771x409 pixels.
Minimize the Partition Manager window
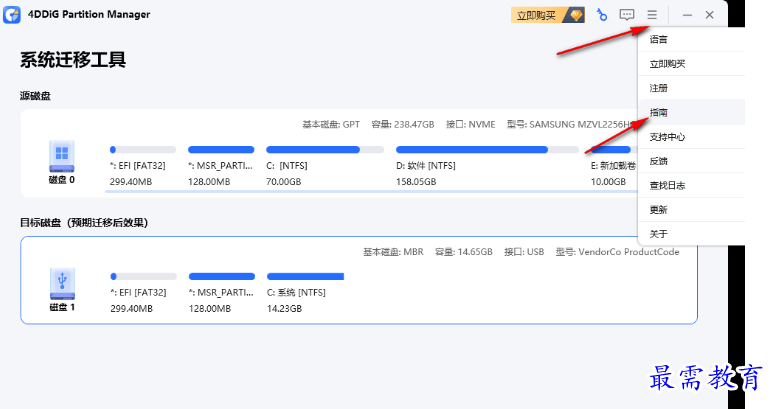click(x=687, y=15)
